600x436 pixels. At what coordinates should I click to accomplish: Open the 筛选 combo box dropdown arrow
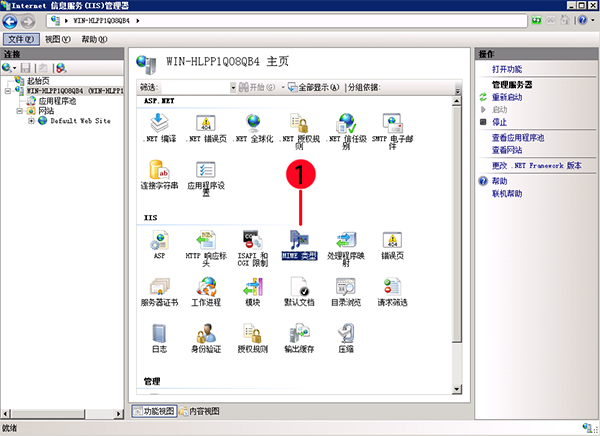pyautogui.click(x=233, y=88)
